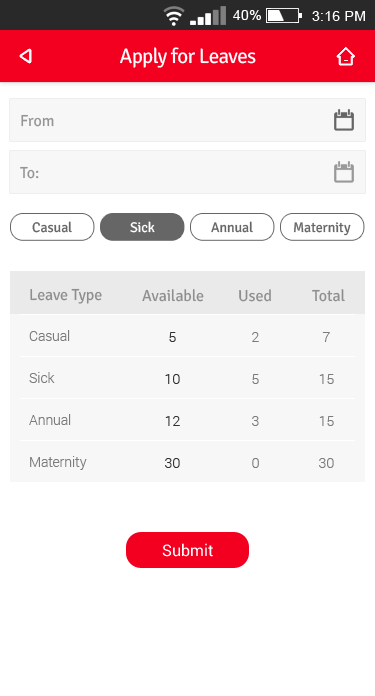Select the Maternity leave type pill
Image resolution: width=375 pixels, height=696 pixels.
pos(322,227)
